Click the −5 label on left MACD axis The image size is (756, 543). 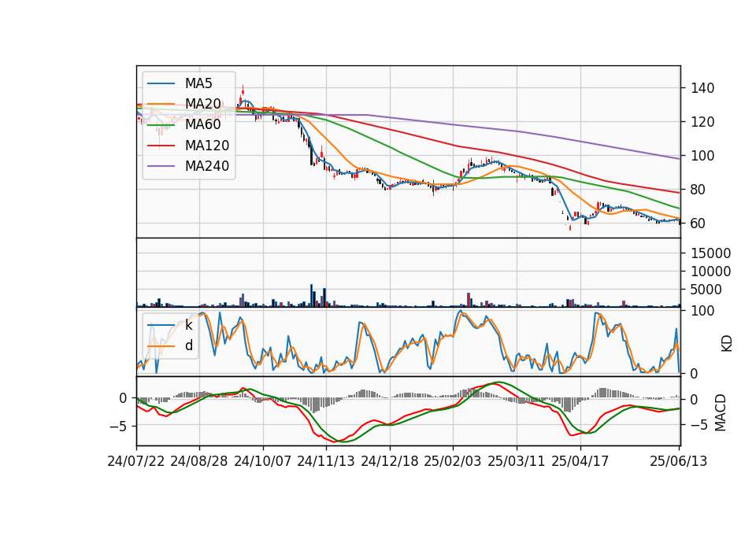(118, 427)
